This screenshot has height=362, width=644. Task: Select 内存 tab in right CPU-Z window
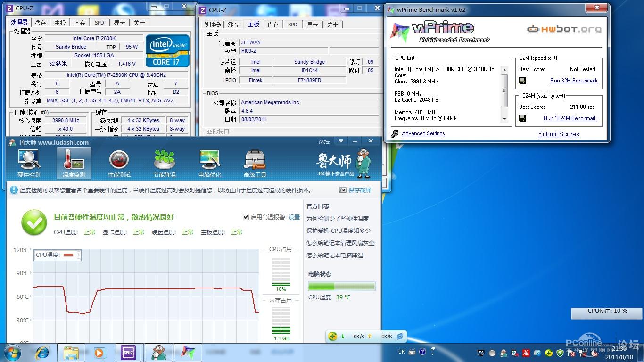pos(273,25)
